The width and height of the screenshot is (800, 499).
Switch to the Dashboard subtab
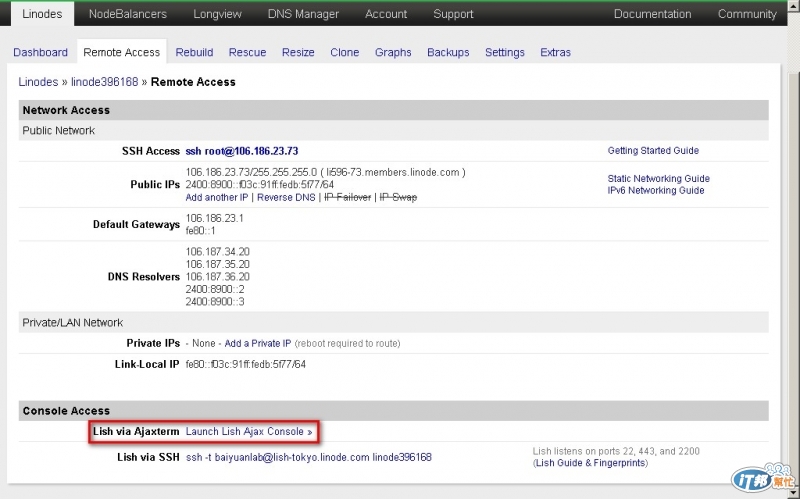click(40, 52)
